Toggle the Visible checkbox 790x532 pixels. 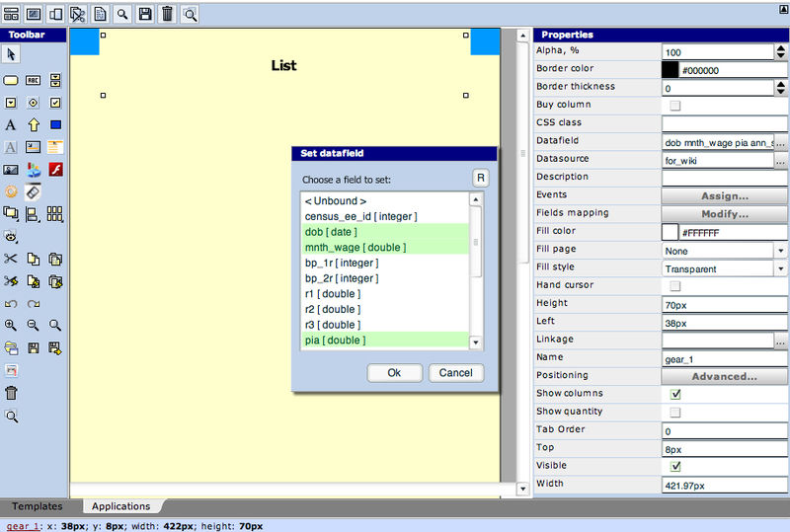[675, 466]
